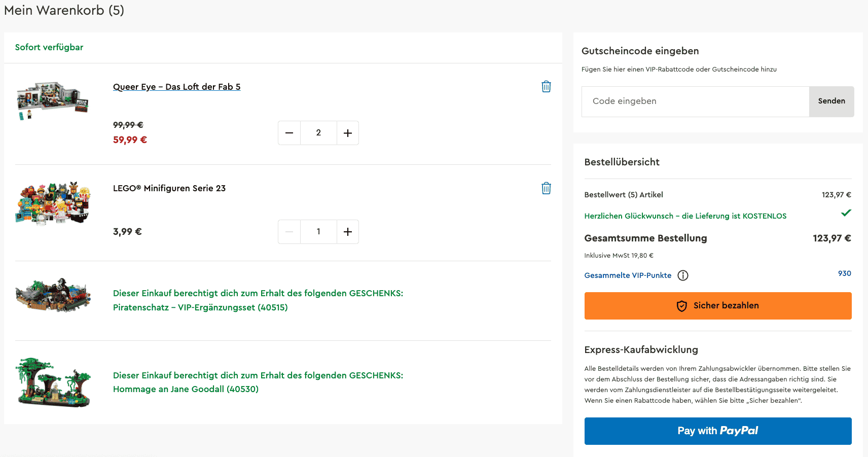Click Piratenschatz gift set thumbnail
This screenshot has height=457, width=868.
click(x=53, y=295)
